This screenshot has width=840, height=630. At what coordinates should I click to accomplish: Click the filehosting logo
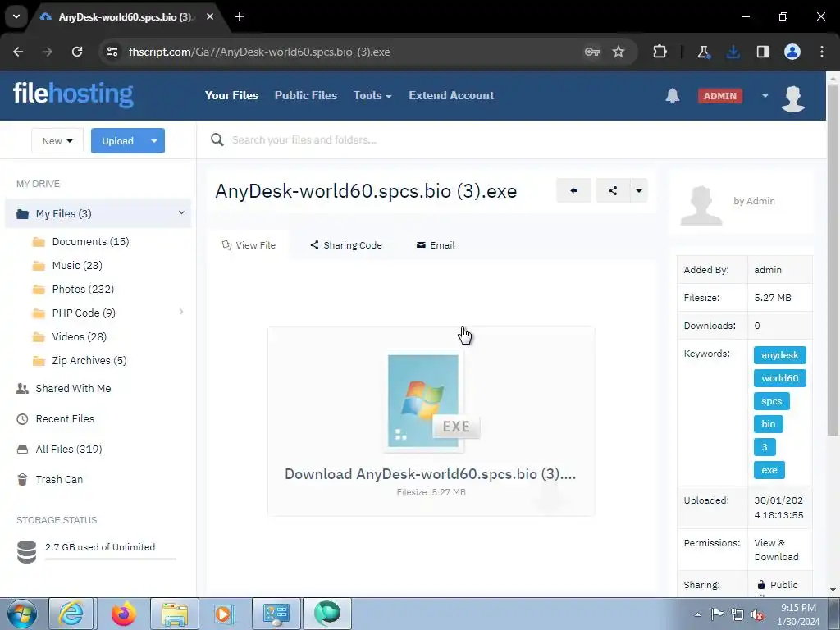coord(73,94)
